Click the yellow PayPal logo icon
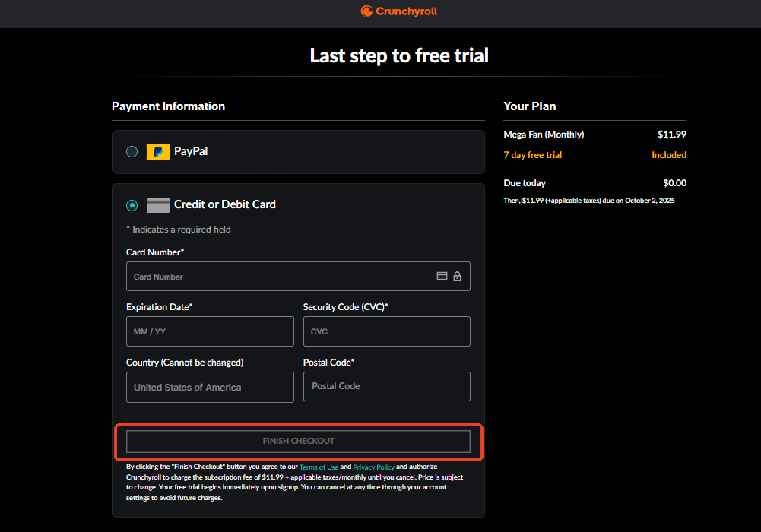 tap(158, 152)
